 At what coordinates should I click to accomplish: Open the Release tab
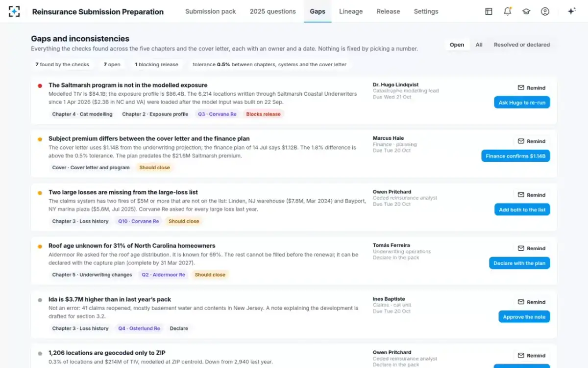[388, 11]
